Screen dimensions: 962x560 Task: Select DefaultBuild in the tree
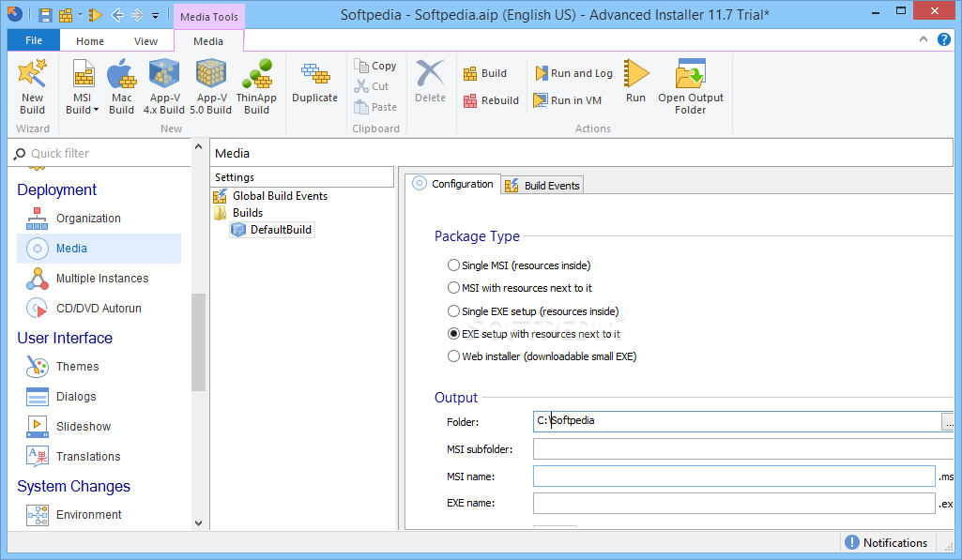pos(272,230)
